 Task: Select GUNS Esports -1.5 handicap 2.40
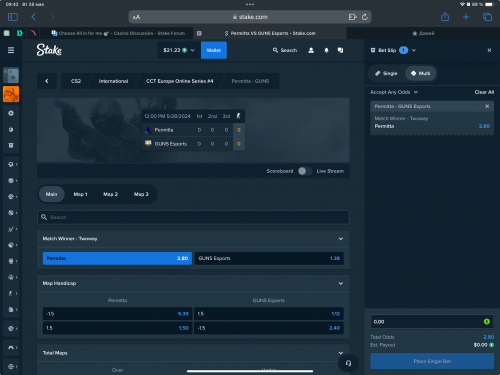click(269, 328)
